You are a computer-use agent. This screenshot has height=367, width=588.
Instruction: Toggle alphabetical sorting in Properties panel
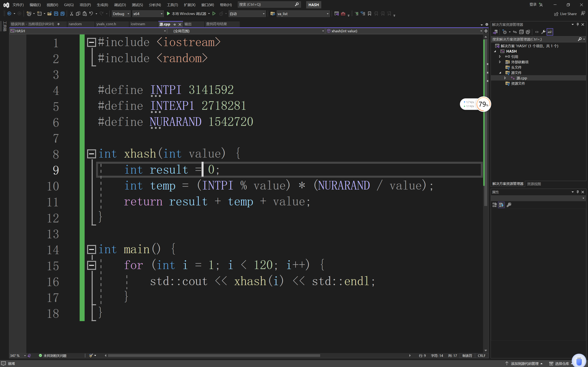(501, 205)
